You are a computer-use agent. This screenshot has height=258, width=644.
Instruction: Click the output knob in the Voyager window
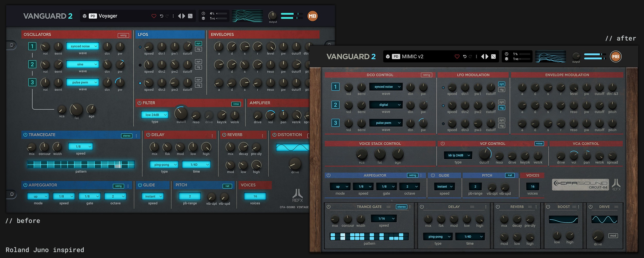tap(273, 15)
